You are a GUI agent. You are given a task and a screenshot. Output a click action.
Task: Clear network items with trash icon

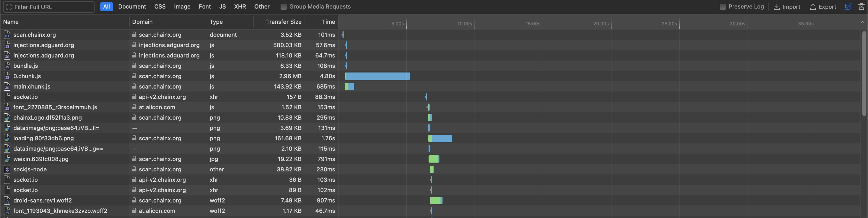point(861,7)
